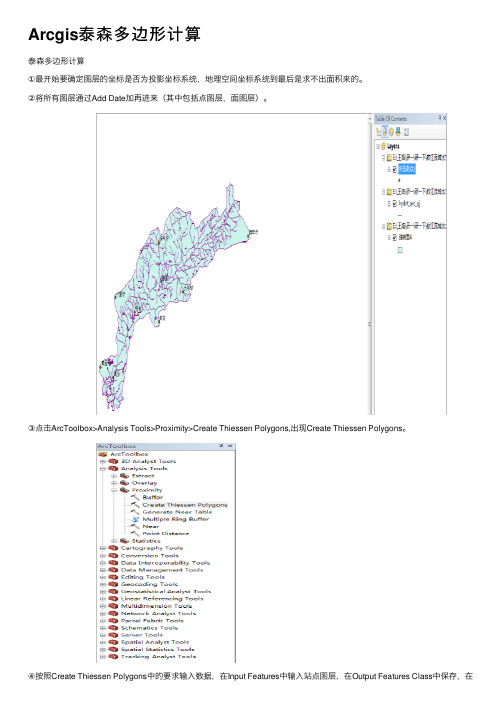Toggle the hydnt_arc layer visibility checkbox

tap(394, 203)
